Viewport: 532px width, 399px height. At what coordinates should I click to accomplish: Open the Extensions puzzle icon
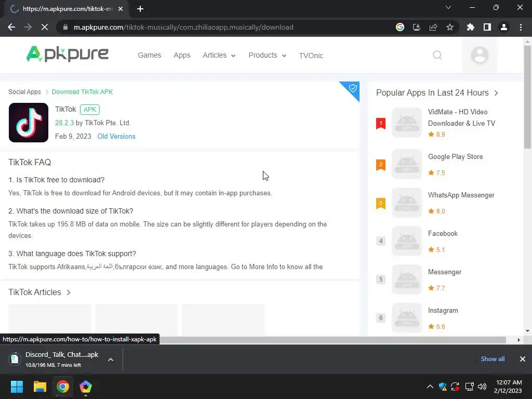tap(470, 27)
